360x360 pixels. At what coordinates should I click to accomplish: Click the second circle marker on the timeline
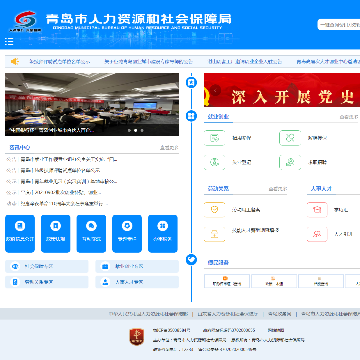tap(191, 116)
